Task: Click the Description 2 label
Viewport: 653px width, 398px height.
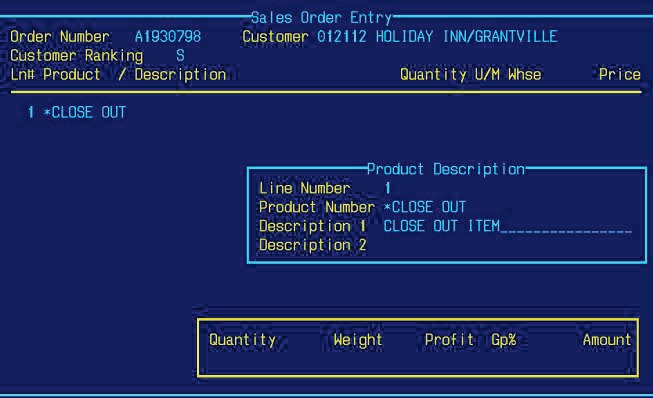Action: [x=312, y=245]
